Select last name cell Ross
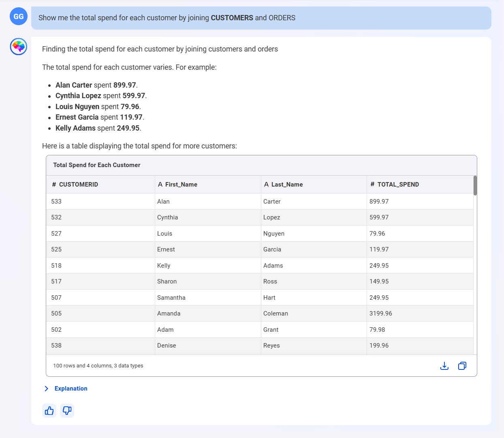The height and width of the screenshot is (438, 504). coord(314,281)
